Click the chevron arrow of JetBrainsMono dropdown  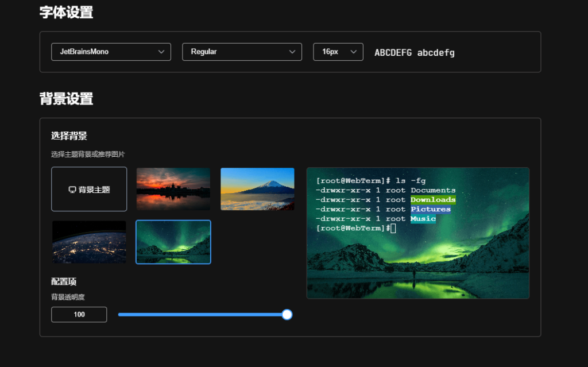tap(161, 52)
